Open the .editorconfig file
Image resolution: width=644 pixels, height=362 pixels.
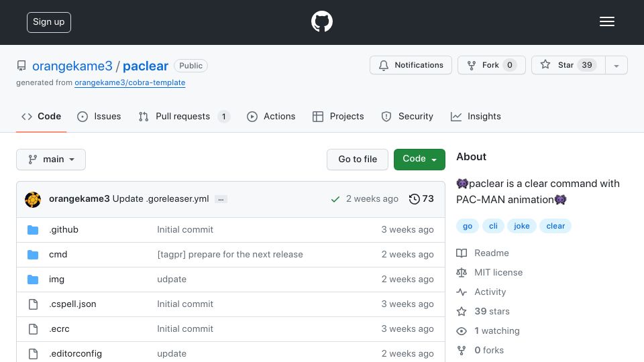click(x=76, y=353)
